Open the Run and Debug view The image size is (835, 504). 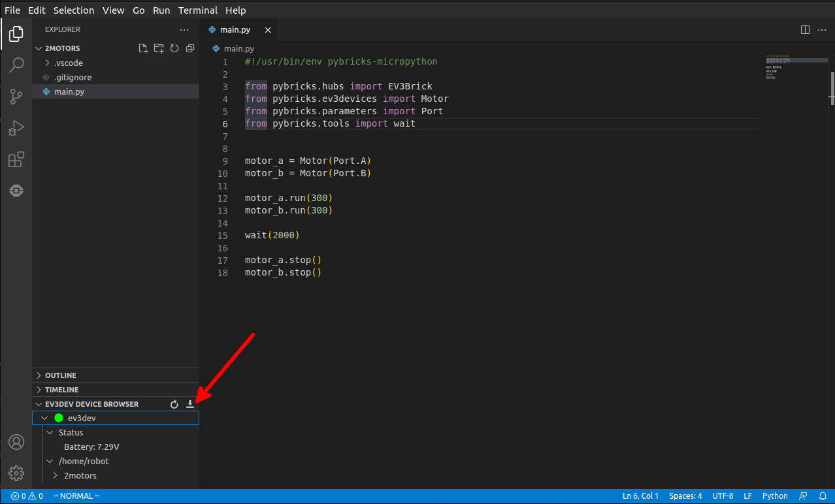coord(16,128)
